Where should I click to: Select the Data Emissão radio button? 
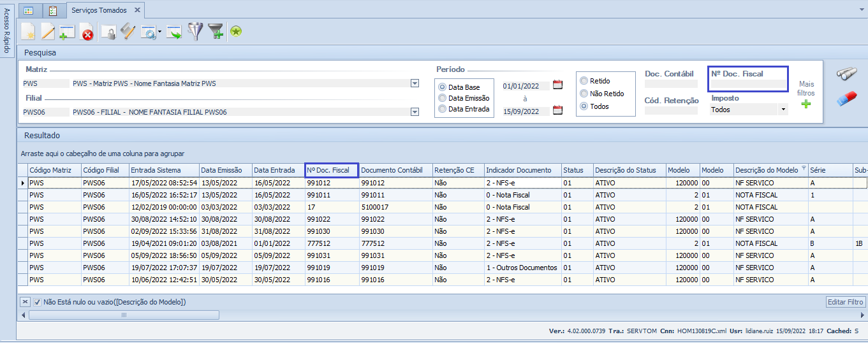click(x=442, y=98)
